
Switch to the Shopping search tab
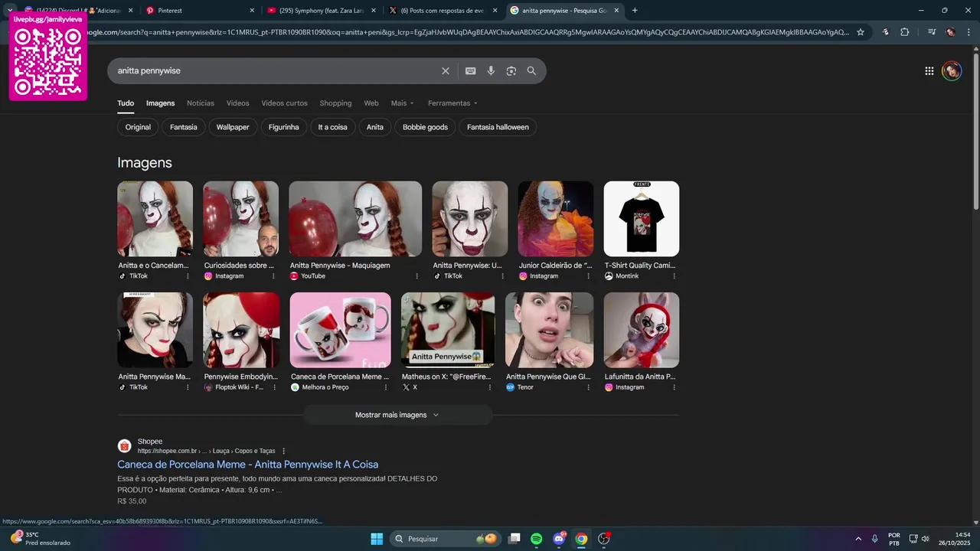335,103
